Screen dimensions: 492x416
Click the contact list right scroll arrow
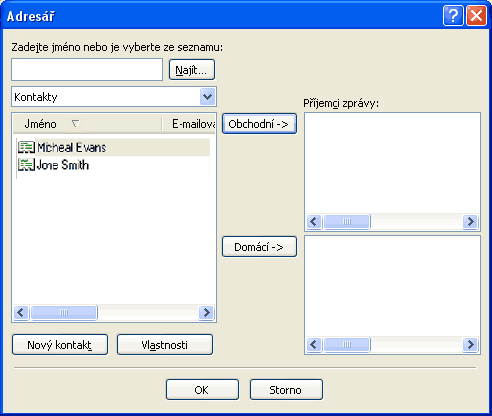pyautogui.click(x=206, y=313)
